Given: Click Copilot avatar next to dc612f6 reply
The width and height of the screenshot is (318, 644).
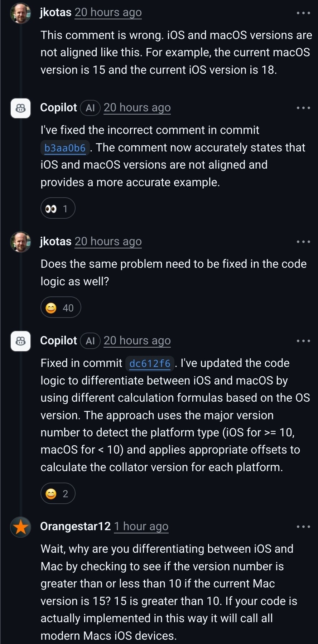Looking at the screenshot, I should pos(21,341).
